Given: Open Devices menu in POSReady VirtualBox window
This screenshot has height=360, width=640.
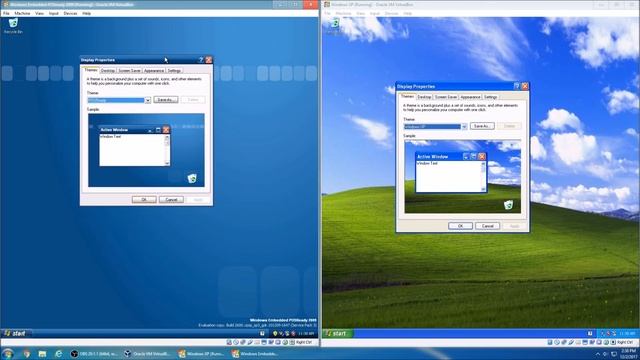Looking at the screenshot, I should (x=70, y=13).
